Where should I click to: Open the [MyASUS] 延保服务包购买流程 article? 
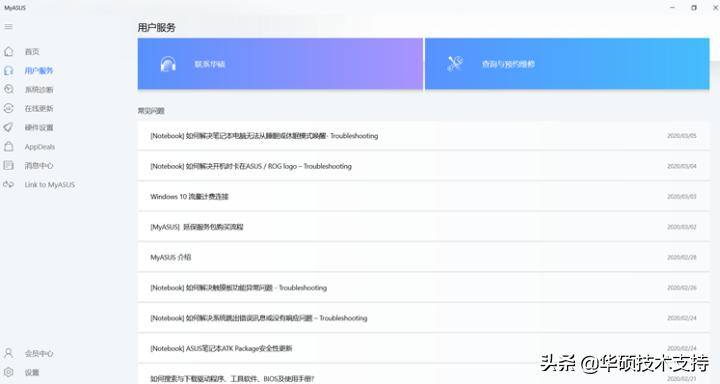423,227
